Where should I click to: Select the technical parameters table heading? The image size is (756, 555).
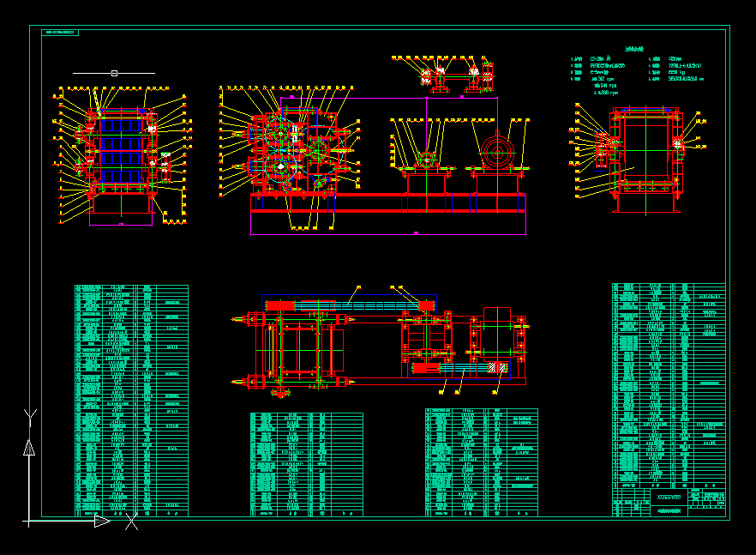tap(633, 48)
